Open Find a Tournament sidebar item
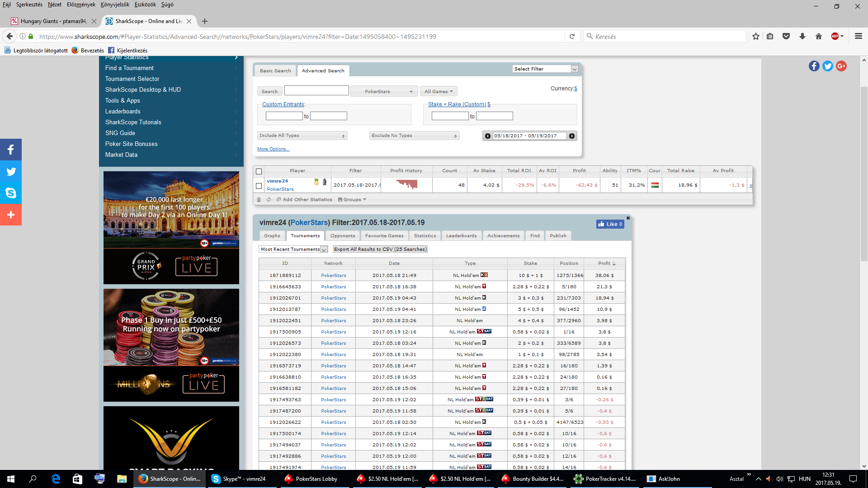 tap(171, 68)
